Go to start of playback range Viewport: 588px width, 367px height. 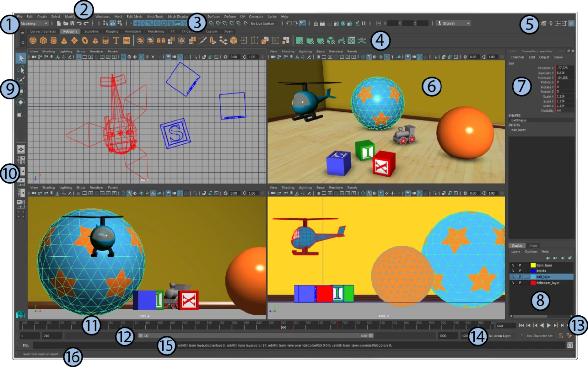click(x=522, y=325)
